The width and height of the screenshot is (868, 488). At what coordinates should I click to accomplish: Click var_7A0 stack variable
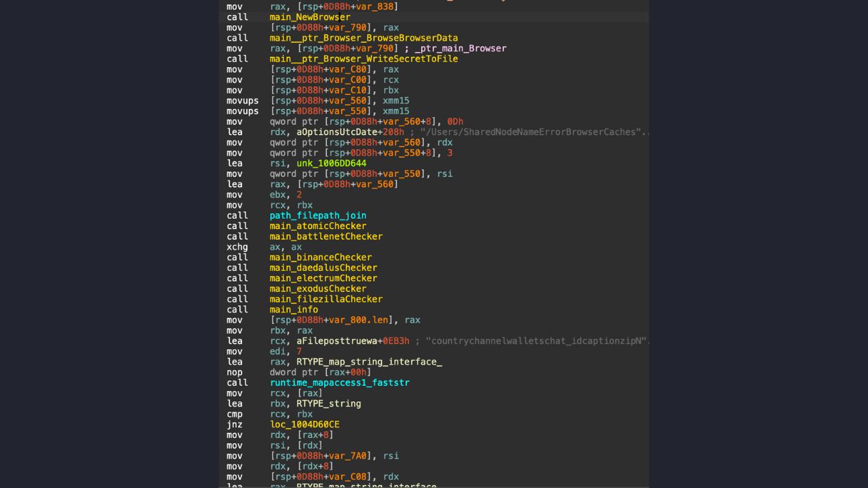(x=347, y=455)
